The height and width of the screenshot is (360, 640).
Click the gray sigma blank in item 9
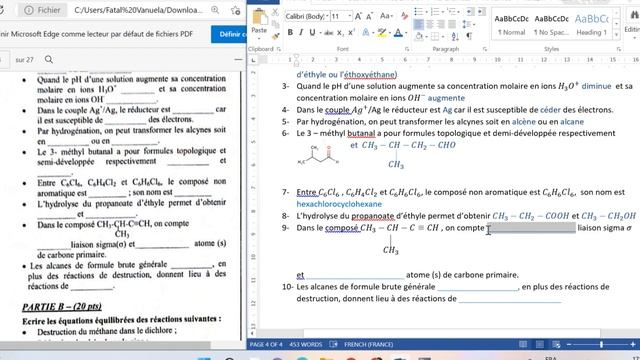tap(531, 228)
